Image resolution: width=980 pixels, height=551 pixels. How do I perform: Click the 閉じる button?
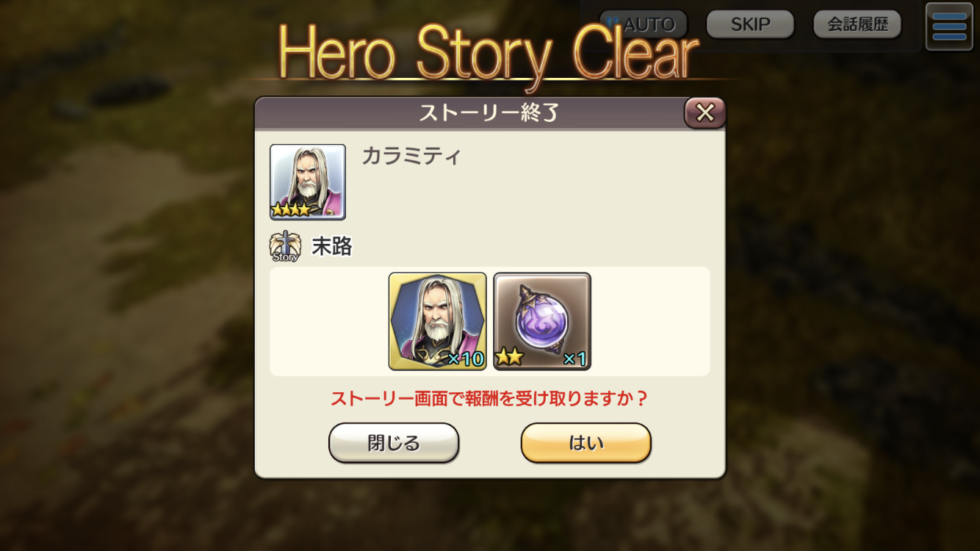394,443
